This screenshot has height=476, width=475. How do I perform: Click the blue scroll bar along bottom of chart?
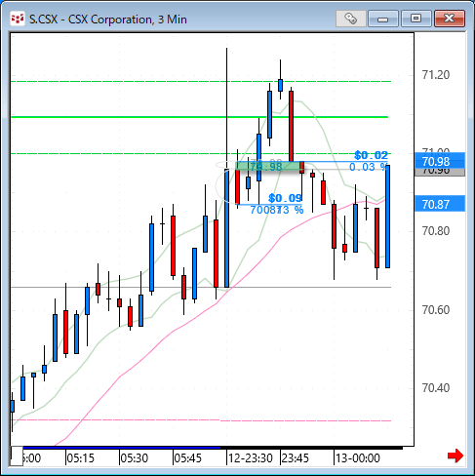coord(121,448)
